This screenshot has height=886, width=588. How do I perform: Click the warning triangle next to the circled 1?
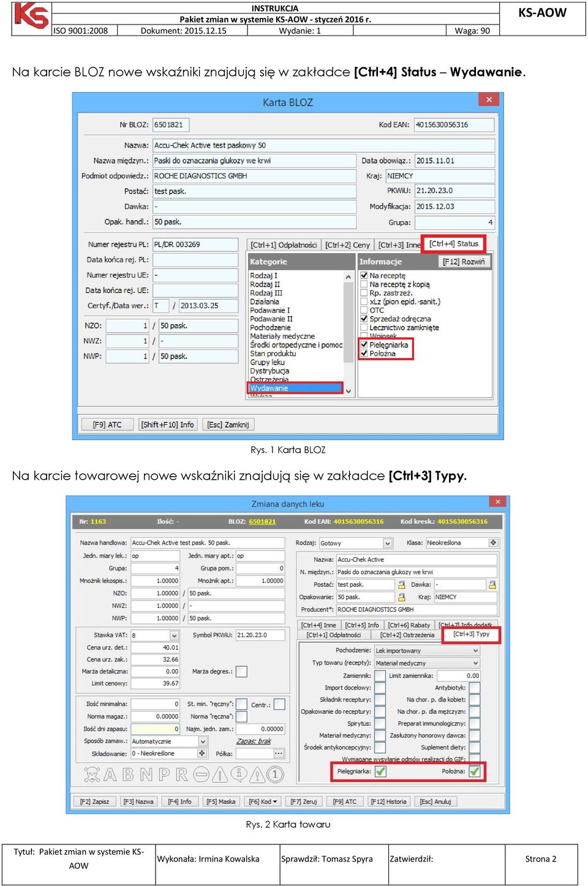(x=257, y=774)
